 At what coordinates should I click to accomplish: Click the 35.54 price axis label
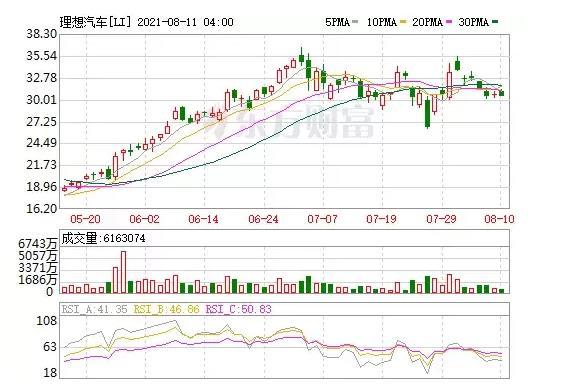(42, 56)
